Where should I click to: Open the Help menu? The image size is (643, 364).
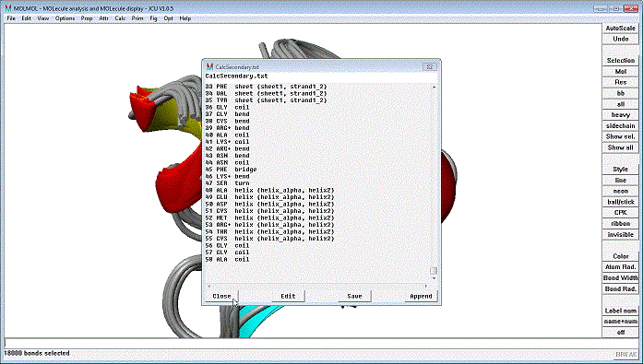[185, 18]
